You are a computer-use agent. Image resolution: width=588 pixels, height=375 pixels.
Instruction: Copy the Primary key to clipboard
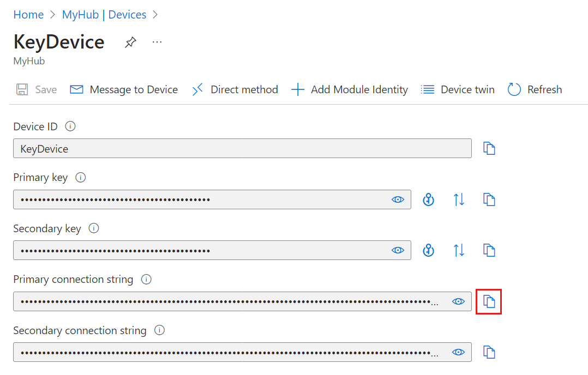click(x=489, y=199)
